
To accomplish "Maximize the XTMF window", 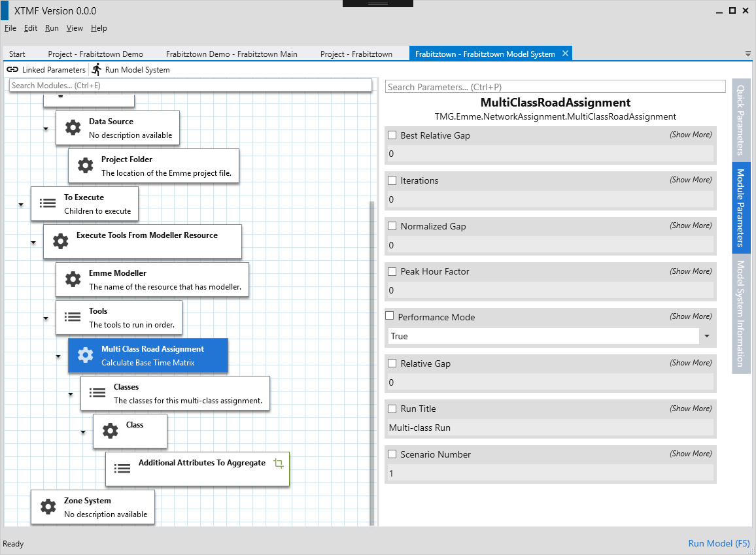I will (x=732, y=10).
